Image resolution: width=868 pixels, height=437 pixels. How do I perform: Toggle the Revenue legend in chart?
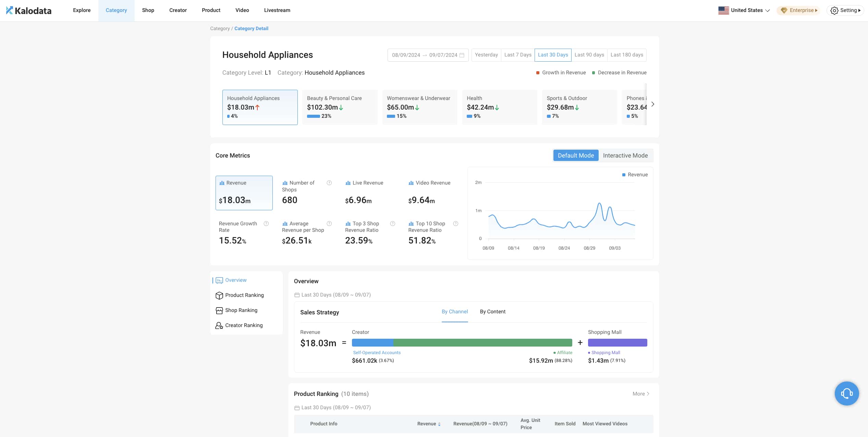[x=635, y=175]
